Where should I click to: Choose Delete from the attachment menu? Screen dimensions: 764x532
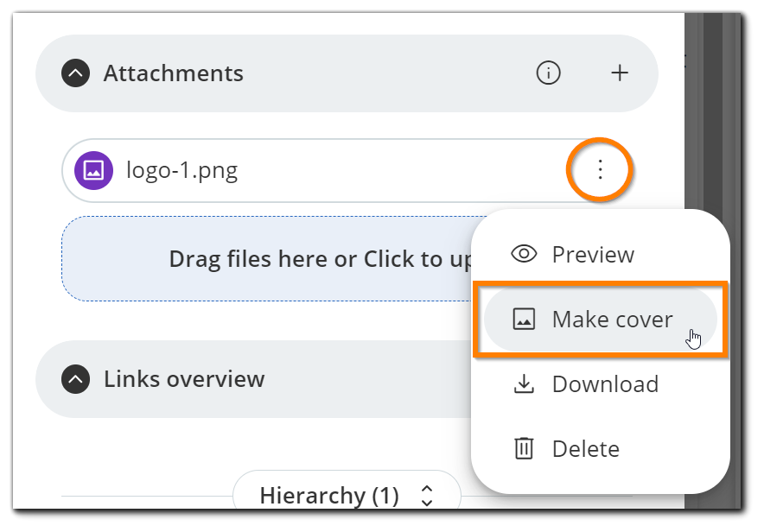click(585, 449)
